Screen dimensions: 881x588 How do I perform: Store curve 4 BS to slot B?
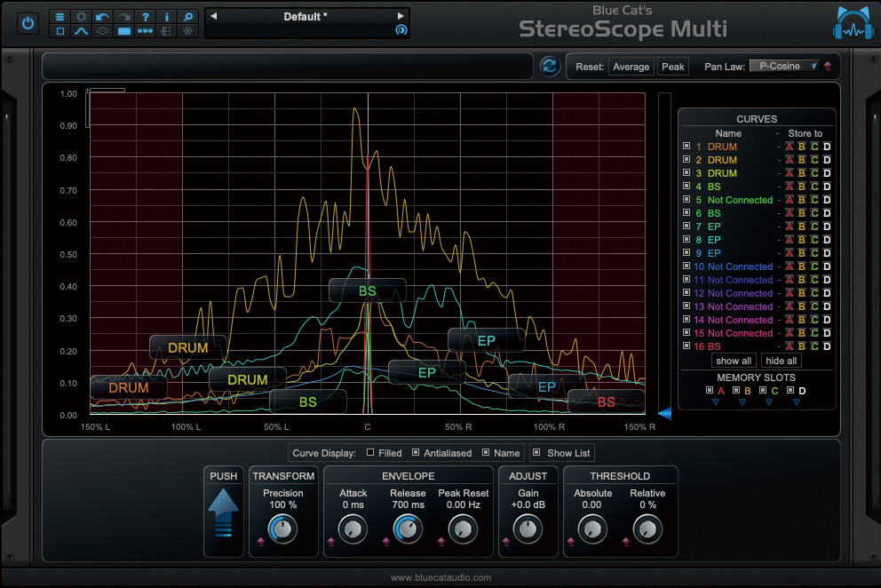click(802, 187)
